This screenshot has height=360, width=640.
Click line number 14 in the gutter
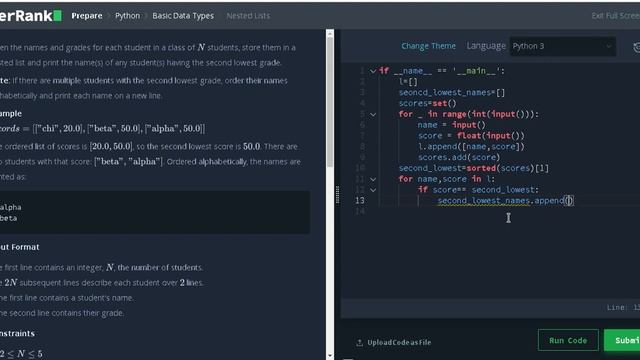(x=360, y=211)
